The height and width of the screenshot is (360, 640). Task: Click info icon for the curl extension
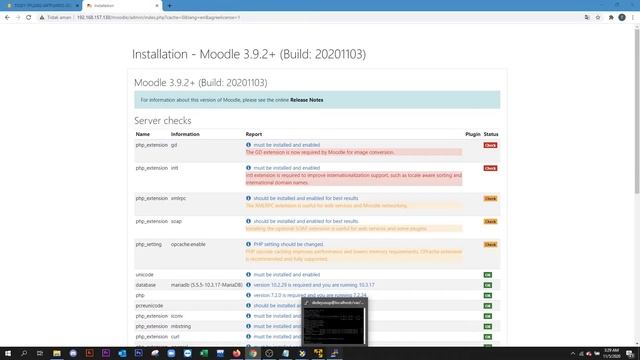coord(248,336)
